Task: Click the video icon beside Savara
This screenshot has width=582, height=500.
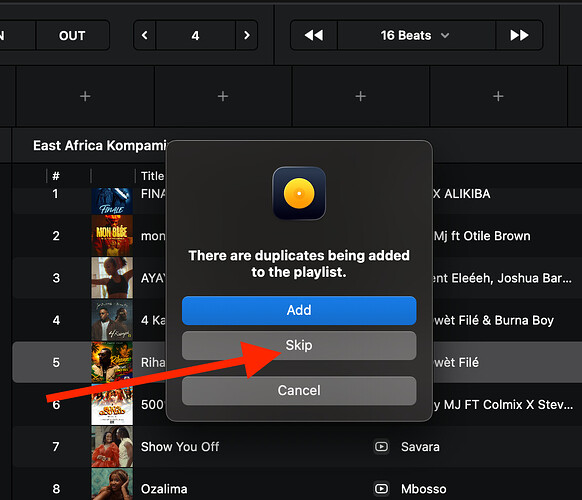Action: tap(381, 447)
